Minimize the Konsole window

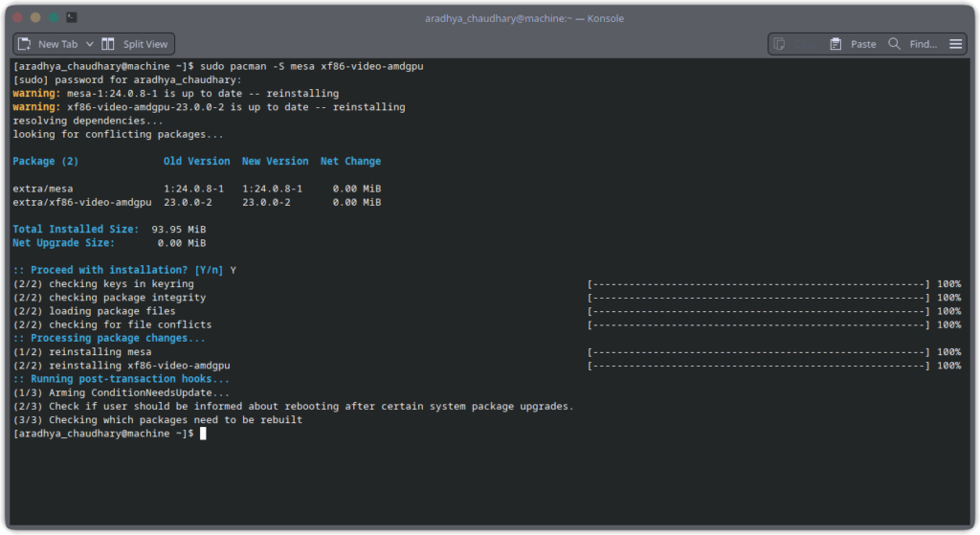35,17
